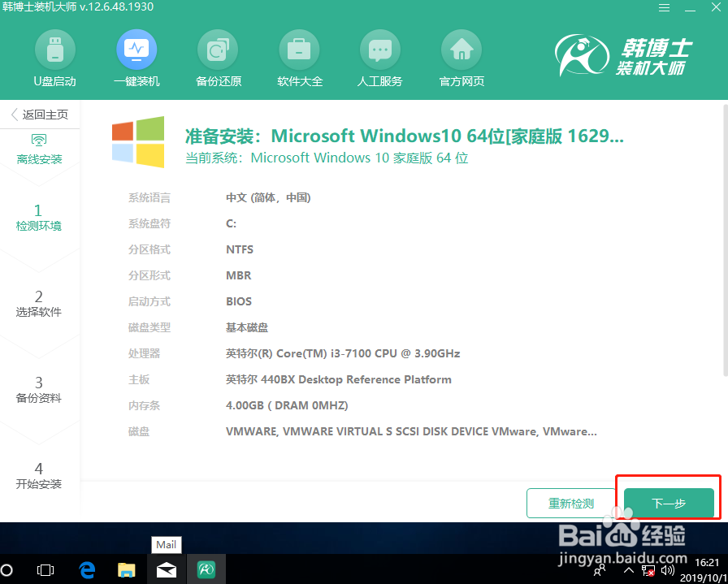728x584 pixels.
Task: Return home via 返回主页
Action: coord(38,114)
